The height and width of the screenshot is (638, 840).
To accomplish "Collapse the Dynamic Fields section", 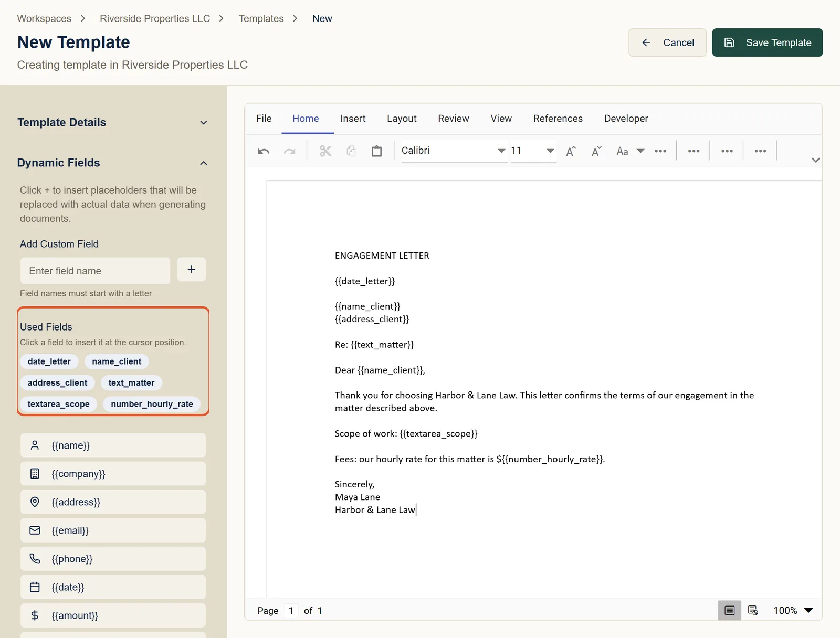I will (204, 163).
